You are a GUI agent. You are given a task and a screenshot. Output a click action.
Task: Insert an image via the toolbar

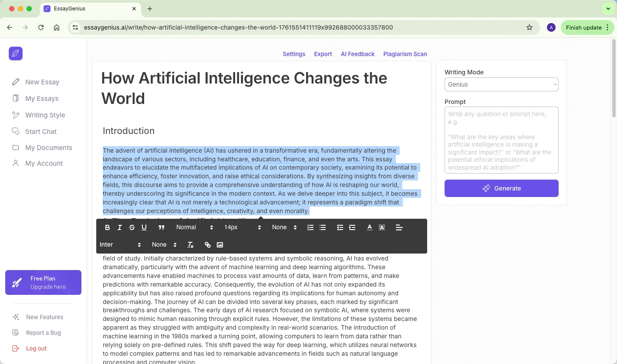point(220,245)
